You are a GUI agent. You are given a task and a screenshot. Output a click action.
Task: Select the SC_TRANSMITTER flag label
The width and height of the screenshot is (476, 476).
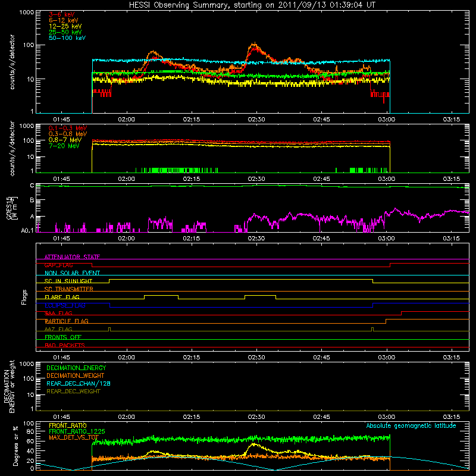click(x=68, y=289)
